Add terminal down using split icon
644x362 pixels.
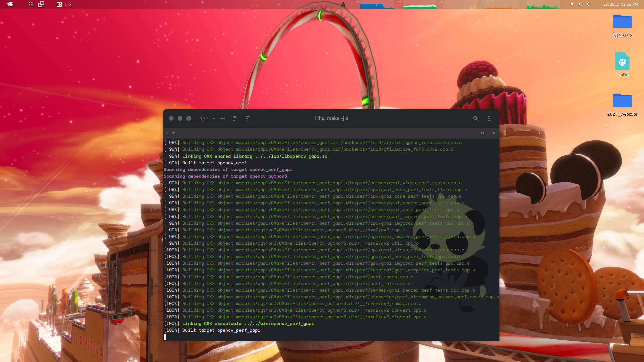[248, 118]
